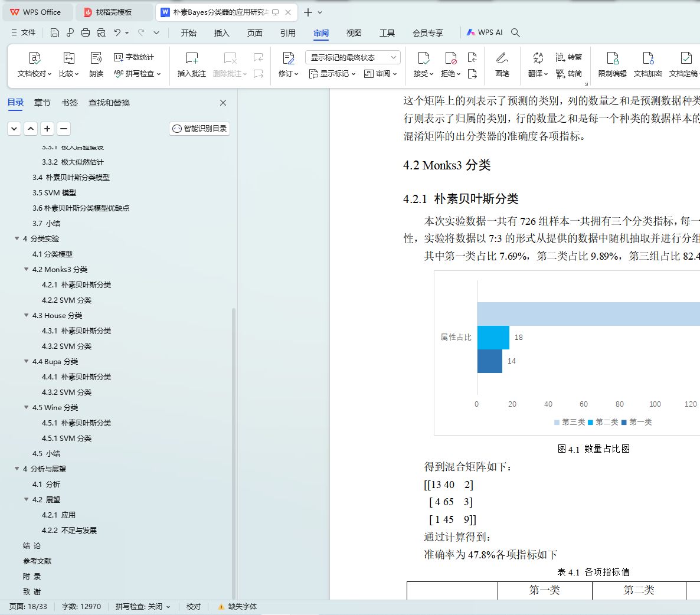
Task: Switch to the 引用 ribbon tab
Action: [288, 33]
